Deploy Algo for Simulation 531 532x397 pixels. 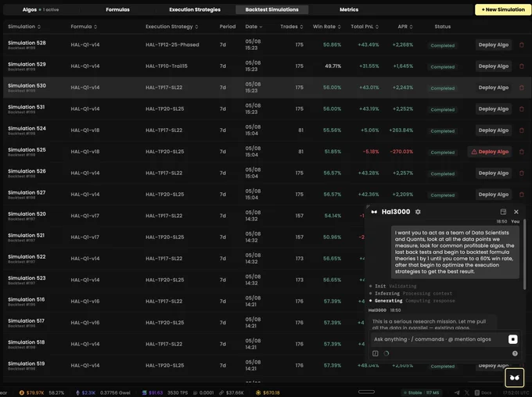(x=494, y=109)
